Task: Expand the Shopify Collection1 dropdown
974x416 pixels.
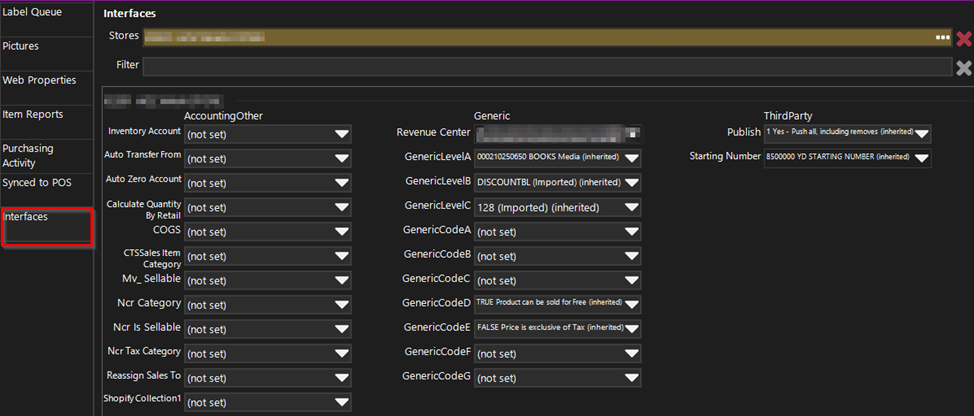Action: click(x=268, y=402)
